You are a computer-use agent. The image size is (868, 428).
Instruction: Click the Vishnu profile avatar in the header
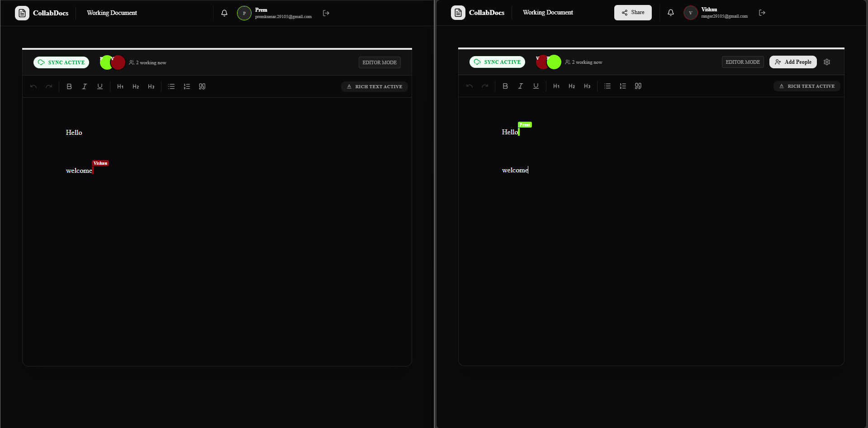[x=691, y=13]
